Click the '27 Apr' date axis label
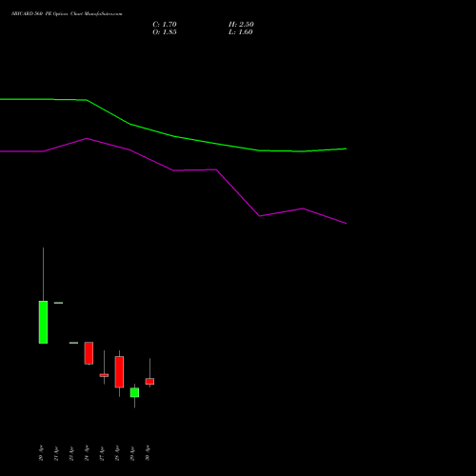Screen dimensions: 476x476 coord(102,453)
